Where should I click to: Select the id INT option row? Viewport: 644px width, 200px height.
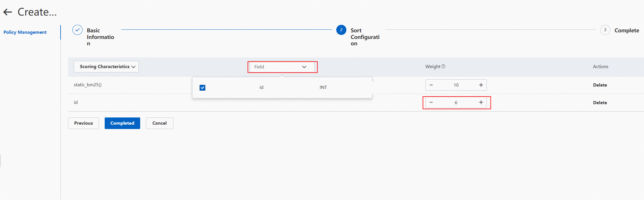[282, 87]
